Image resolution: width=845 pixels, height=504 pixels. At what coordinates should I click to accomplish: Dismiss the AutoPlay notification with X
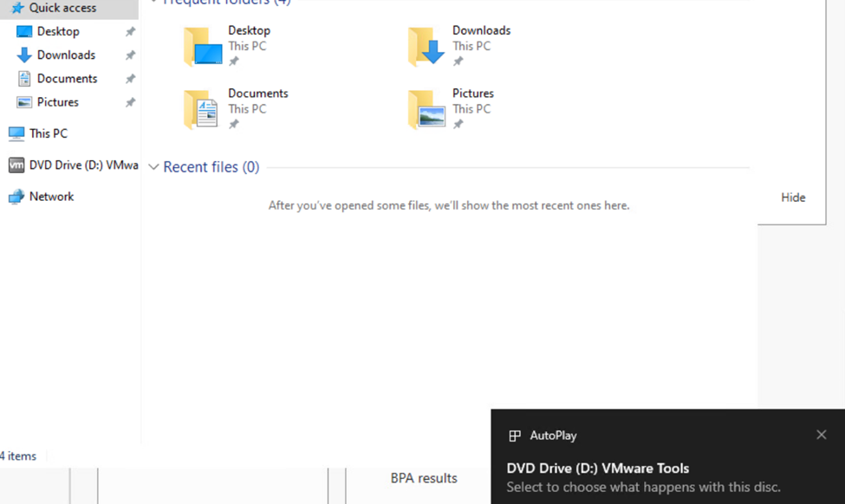click(821, 435)
